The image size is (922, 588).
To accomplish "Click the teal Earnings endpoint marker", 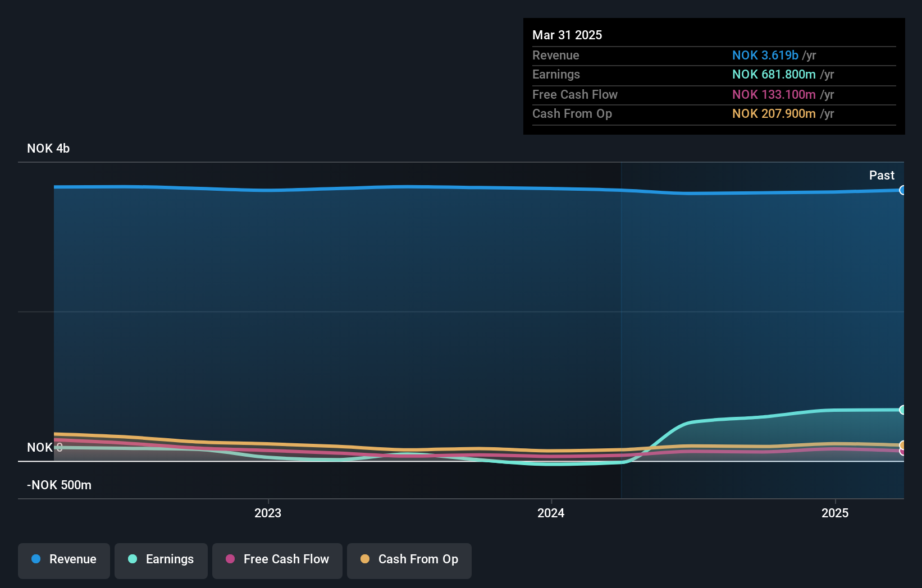I will coord(902,410).
